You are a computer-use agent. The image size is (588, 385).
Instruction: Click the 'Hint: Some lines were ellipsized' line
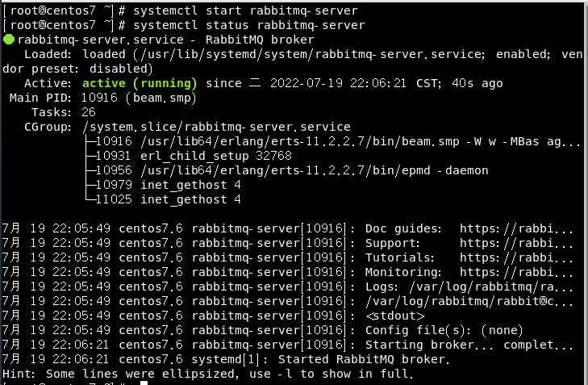208,374
